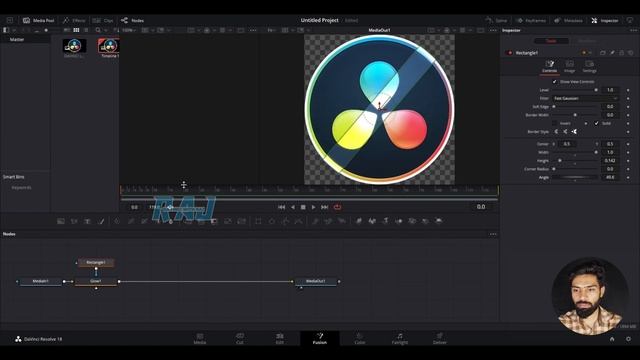Add an Ellipse mask from the toolbar
The height and width of the screenshot is (360, 640).
272,221
